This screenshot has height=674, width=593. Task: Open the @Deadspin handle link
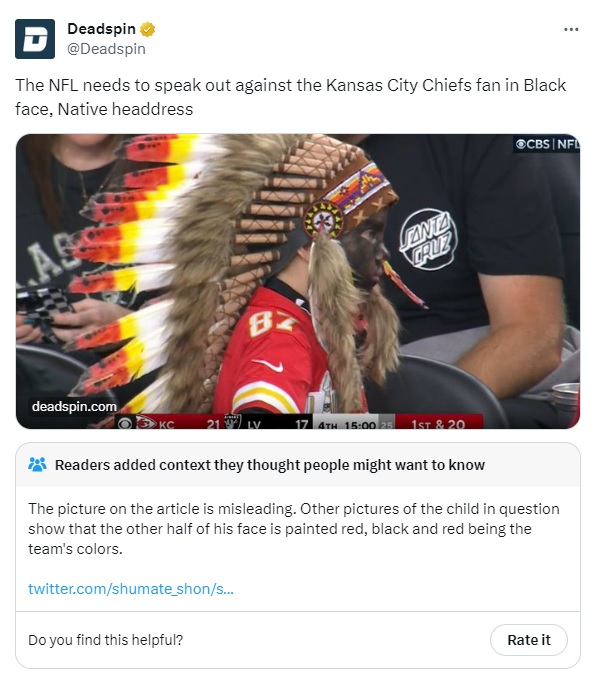click(x=106, y=49)
